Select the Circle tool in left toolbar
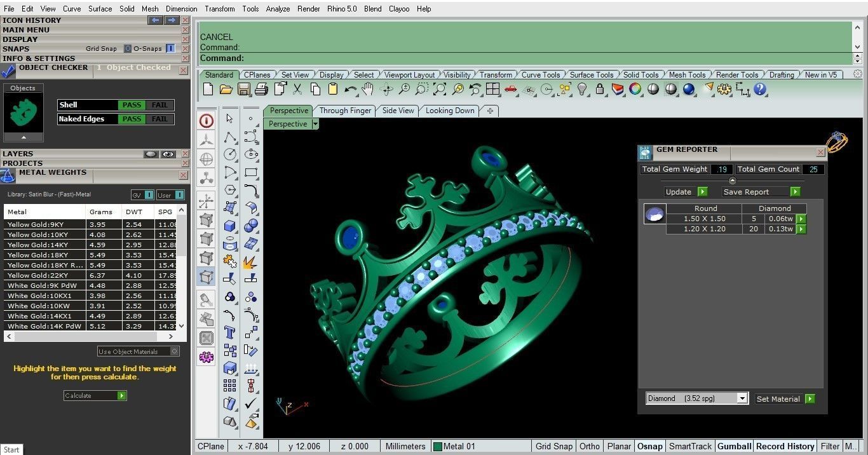Screen dimensions: 868x455 229,154
